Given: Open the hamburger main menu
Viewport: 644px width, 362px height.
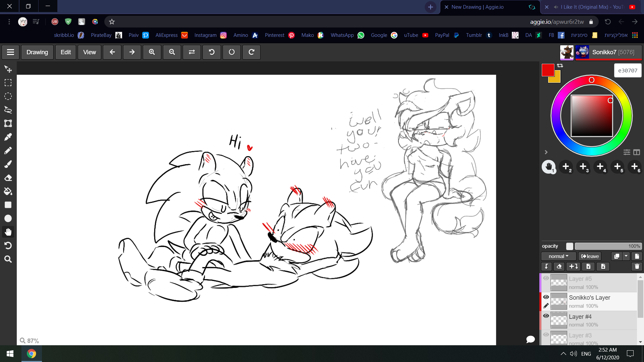Looking at the screenshot, I should tap(10, 52).
